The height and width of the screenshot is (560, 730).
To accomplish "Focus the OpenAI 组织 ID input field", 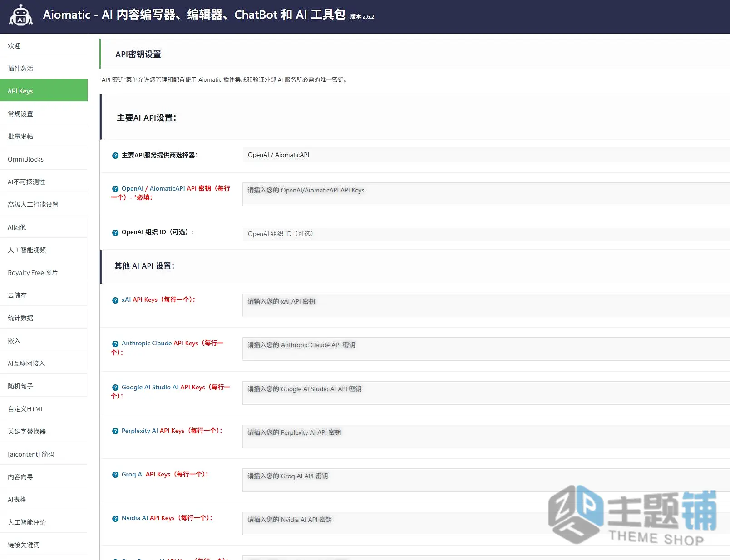I will (486, 233).
